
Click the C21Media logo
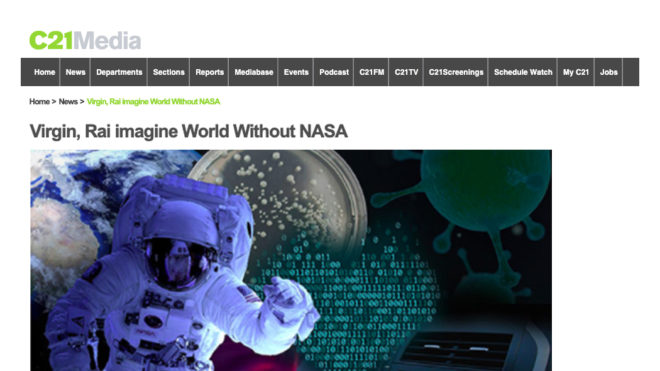85,40
